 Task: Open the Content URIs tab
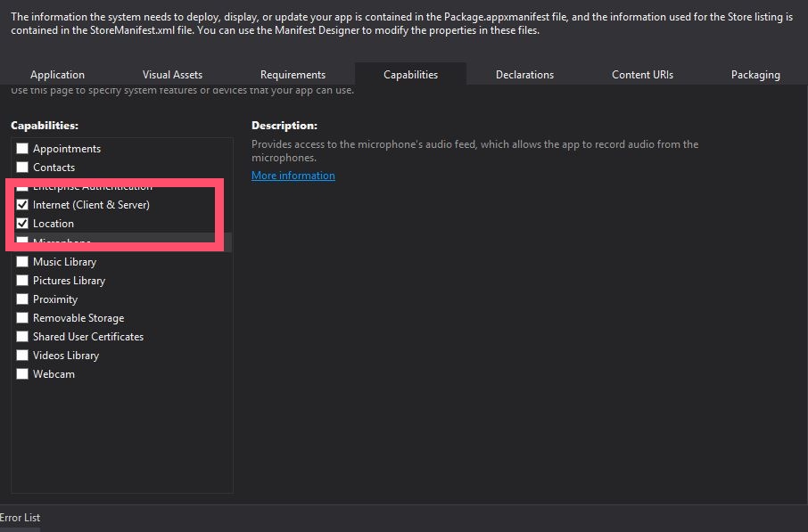pyautogui.click(x=642, y=75)
